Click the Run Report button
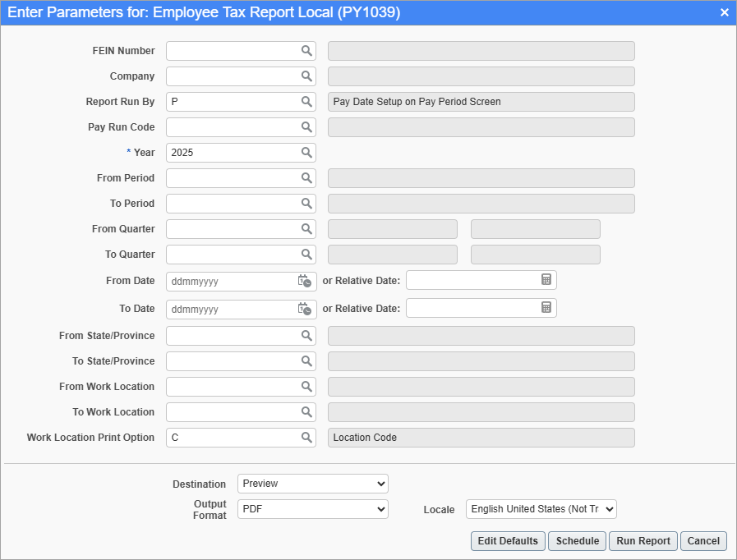 (x=643, y=541)
